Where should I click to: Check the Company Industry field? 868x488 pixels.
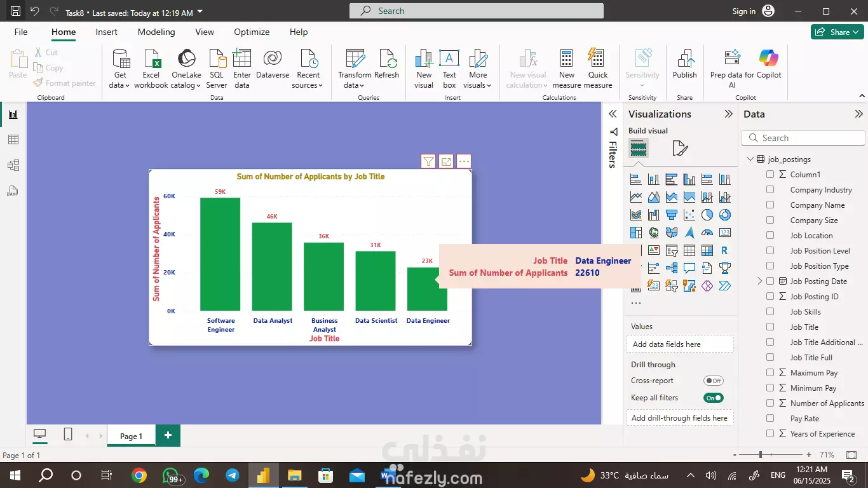pos(770,189)
